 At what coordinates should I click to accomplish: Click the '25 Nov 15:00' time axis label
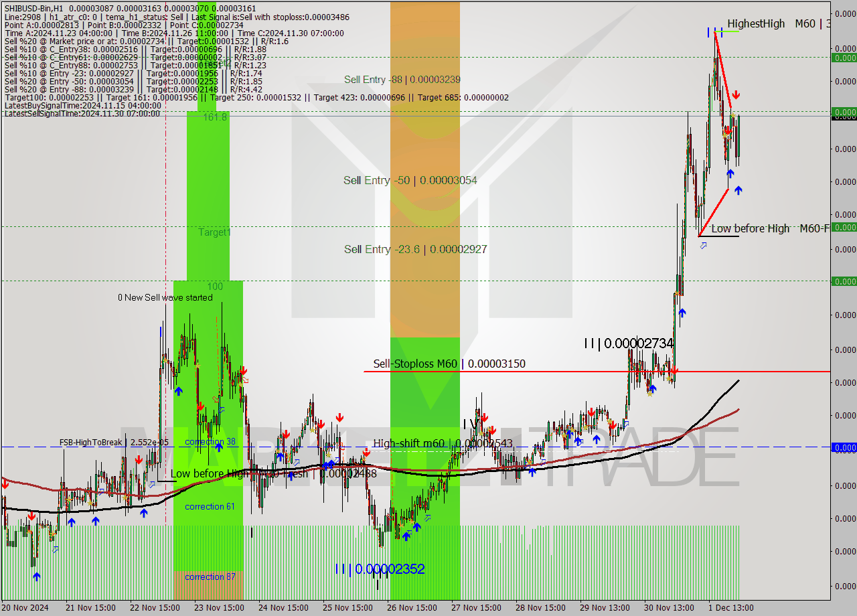tap(347, 608)
